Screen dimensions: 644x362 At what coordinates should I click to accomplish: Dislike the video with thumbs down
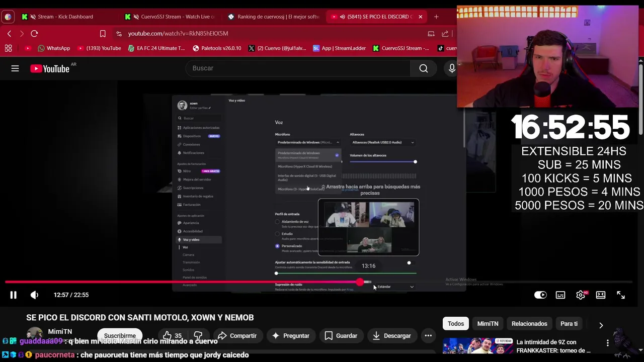tap(198, 336)
